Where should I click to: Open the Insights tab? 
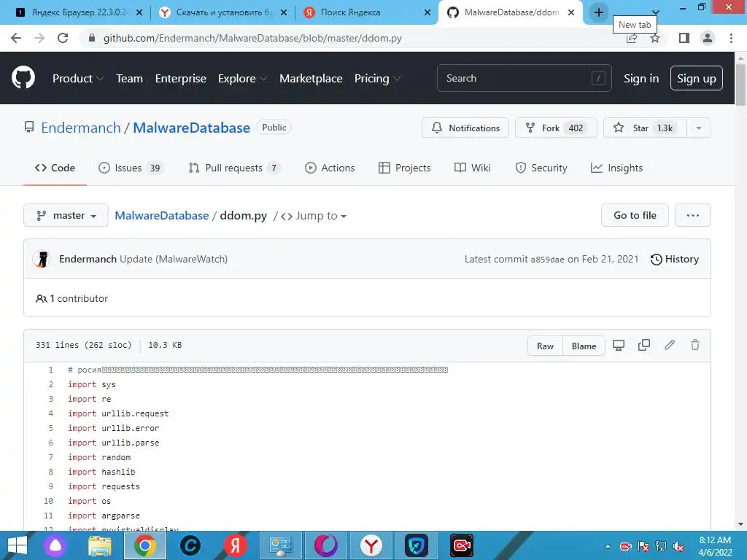tap(616, 168)
